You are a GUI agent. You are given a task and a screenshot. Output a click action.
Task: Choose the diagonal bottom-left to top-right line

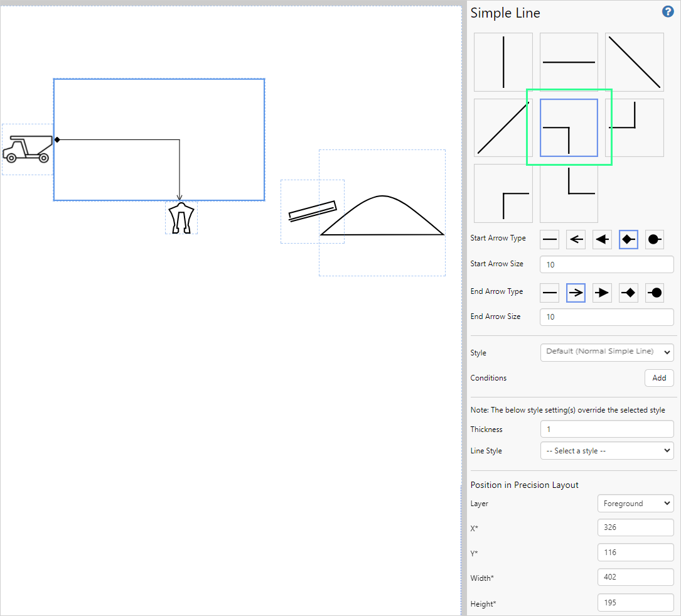coord(503,127)
